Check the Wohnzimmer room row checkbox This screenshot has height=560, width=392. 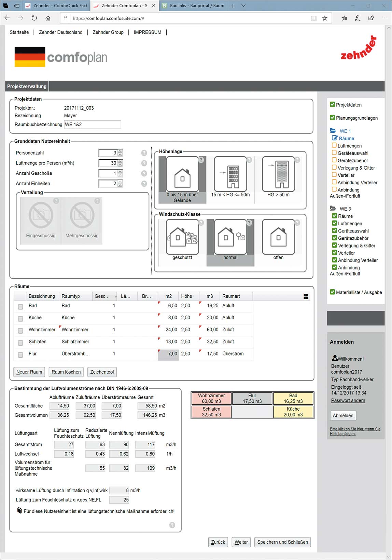point(20,331)
